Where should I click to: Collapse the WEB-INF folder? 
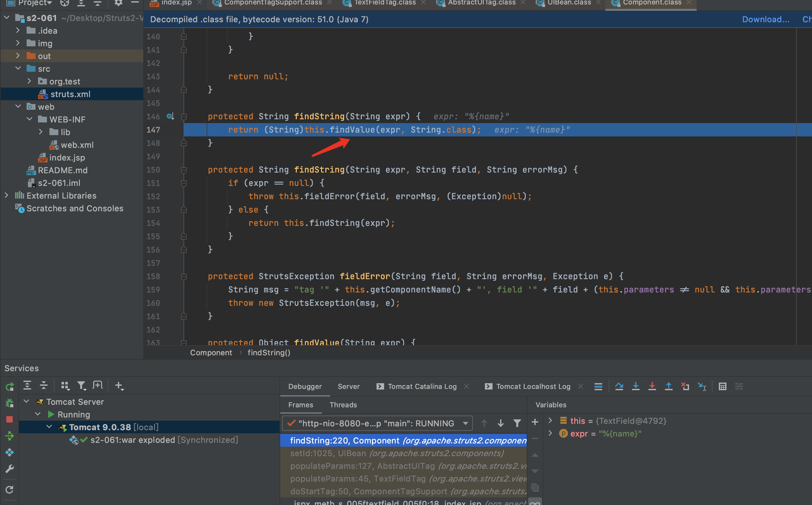[x=29, y=119]
